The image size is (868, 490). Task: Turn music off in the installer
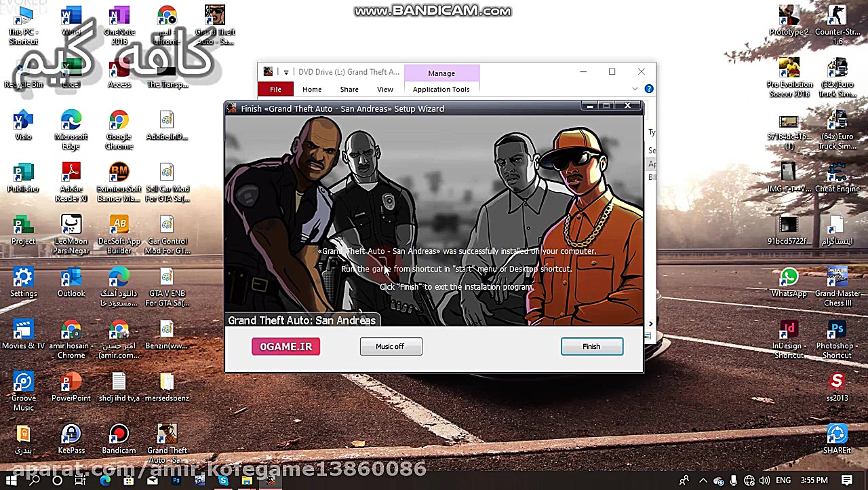tap(391, 347)
